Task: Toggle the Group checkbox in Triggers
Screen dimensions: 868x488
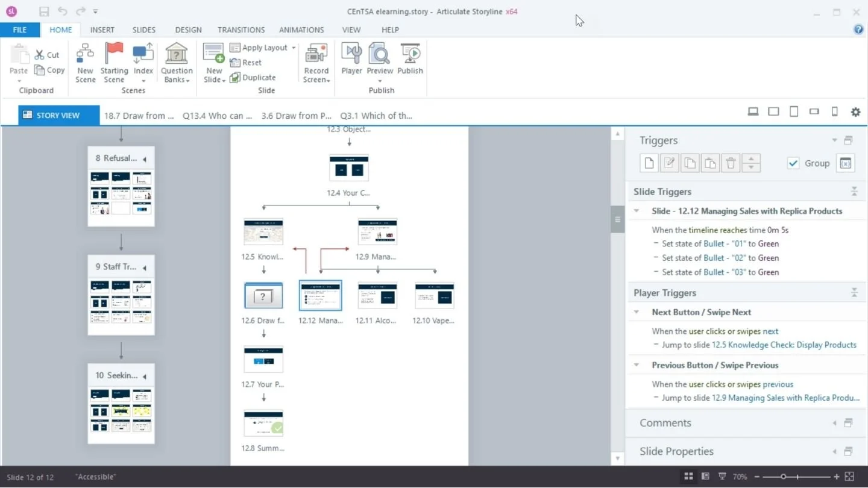Action: 793,163
